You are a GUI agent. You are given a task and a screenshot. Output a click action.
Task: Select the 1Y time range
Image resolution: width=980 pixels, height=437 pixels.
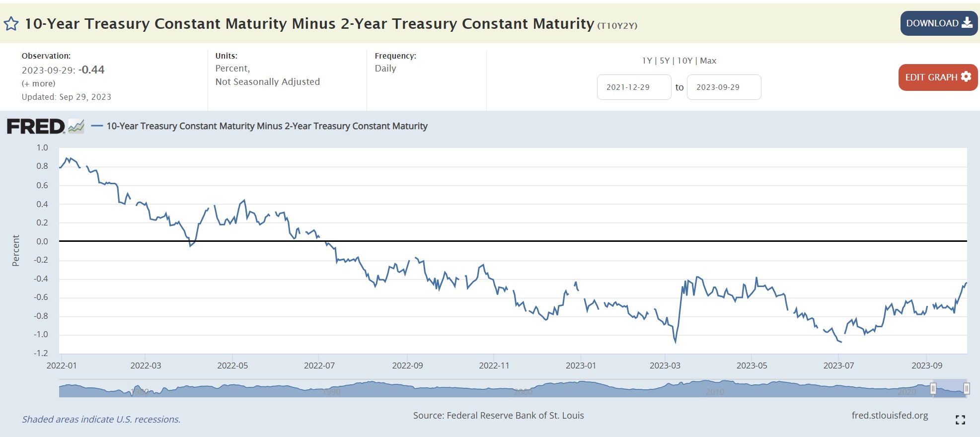[x=647, y=61]
